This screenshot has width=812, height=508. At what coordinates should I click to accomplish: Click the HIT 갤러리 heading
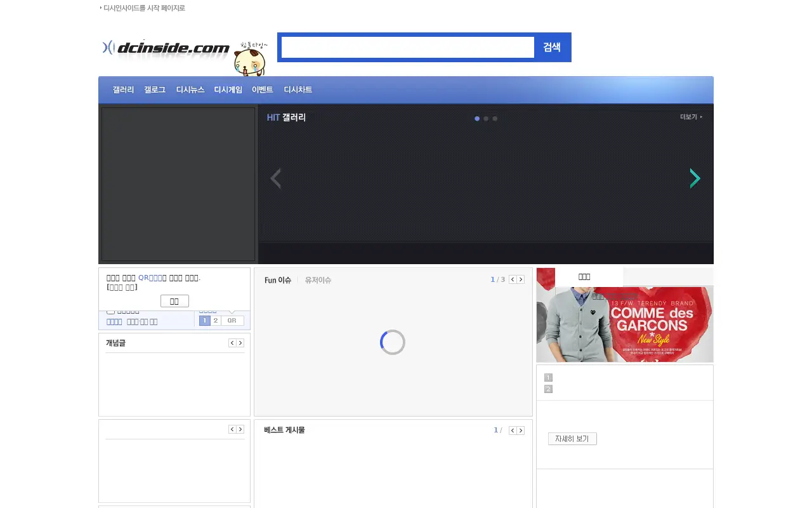tap(286, 117)
